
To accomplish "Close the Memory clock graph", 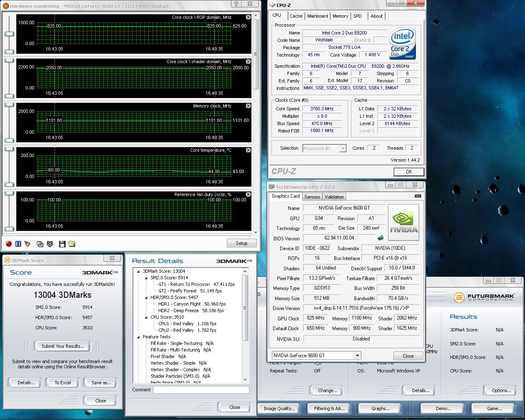I will pyautogui.click(x=248, y=106).
